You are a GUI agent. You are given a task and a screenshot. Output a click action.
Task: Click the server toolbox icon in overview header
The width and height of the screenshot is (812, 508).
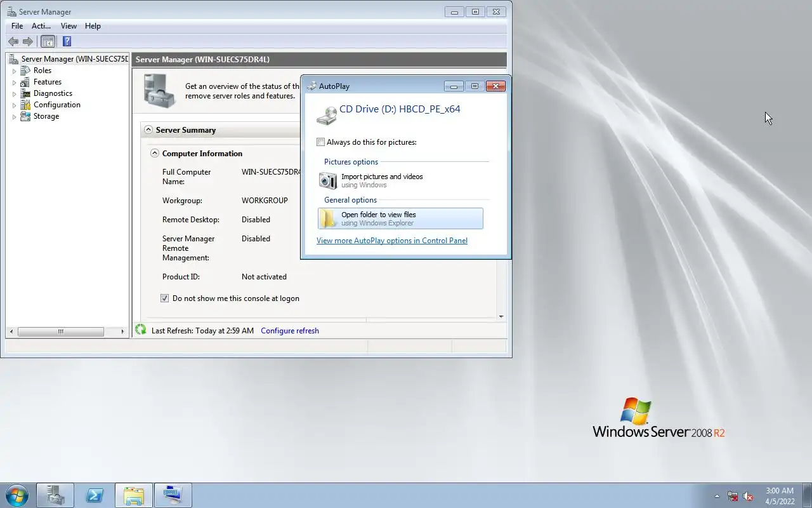pyautogui.click(x=159, y=91)
